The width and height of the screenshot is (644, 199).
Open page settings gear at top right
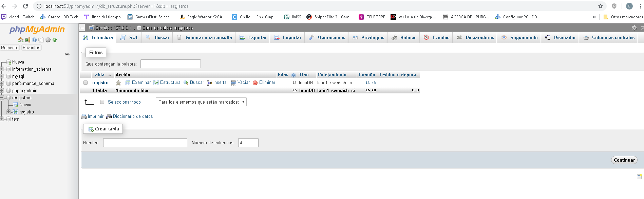[634, 28]
